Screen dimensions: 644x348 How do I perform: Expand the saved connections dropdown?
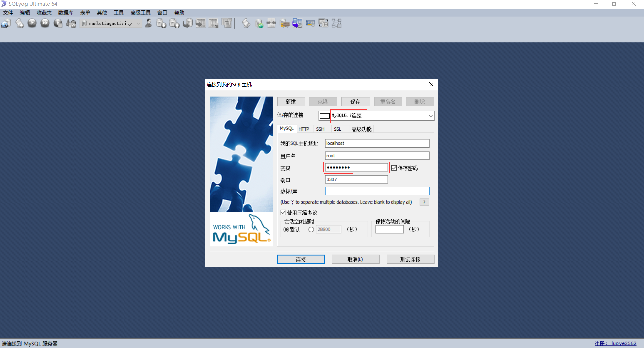(x=431, y=116)
